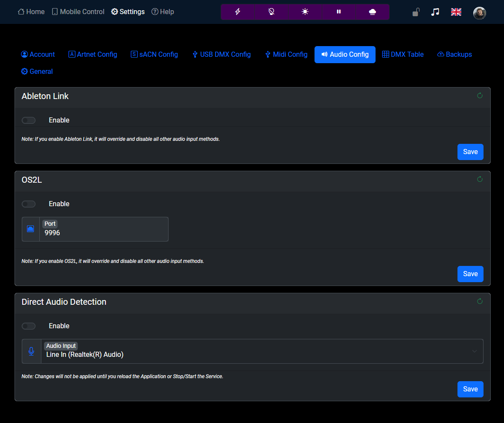
Task: Click the padlock unlock icon
Action: tap(415, 12)
